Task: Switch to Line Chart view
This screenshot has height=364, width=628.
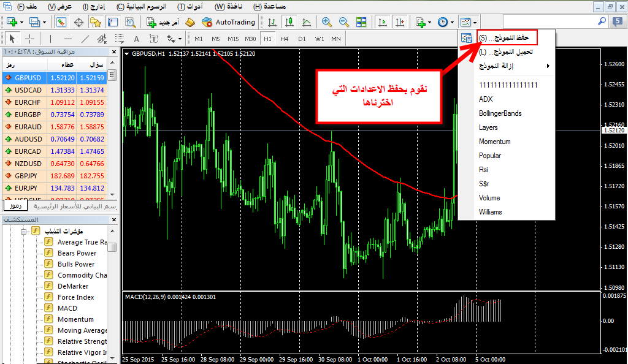Action: coord(307,23)
